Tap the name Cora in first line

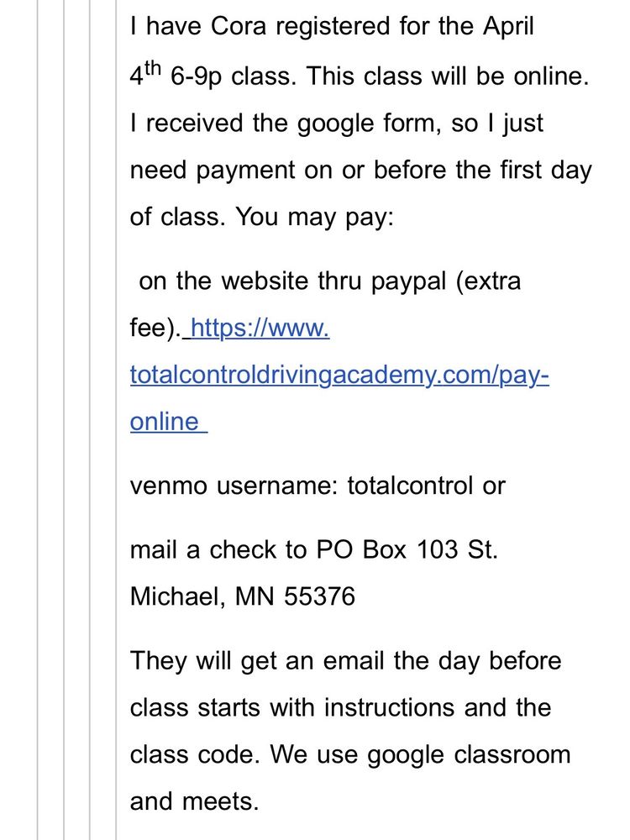[239, 26]
